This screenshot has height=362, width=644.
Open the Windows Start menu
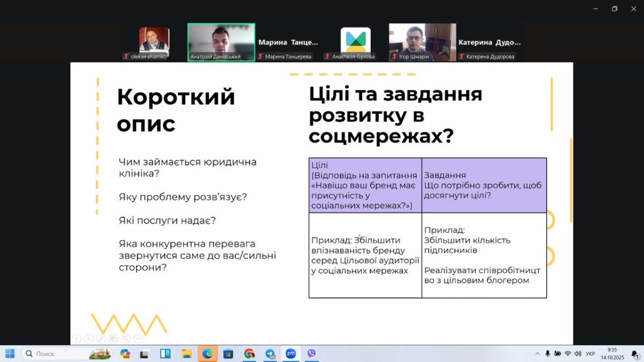click(10, 353)
